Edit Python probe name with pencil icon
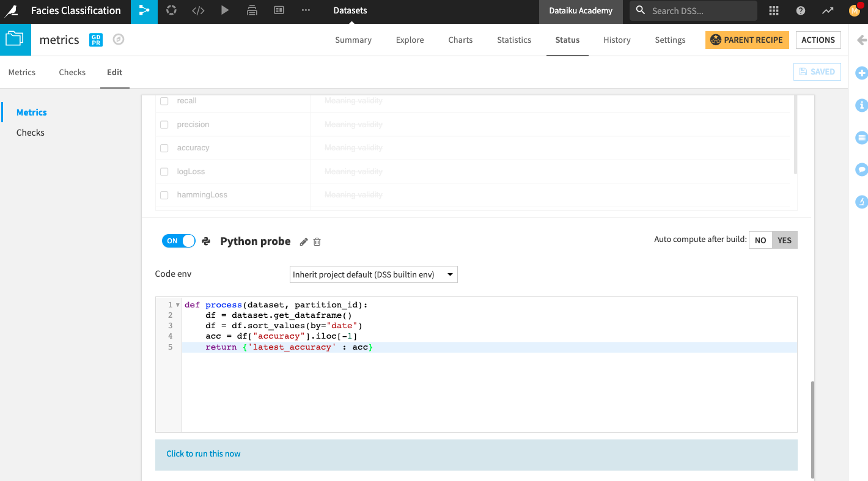 [x=304, y=241]
